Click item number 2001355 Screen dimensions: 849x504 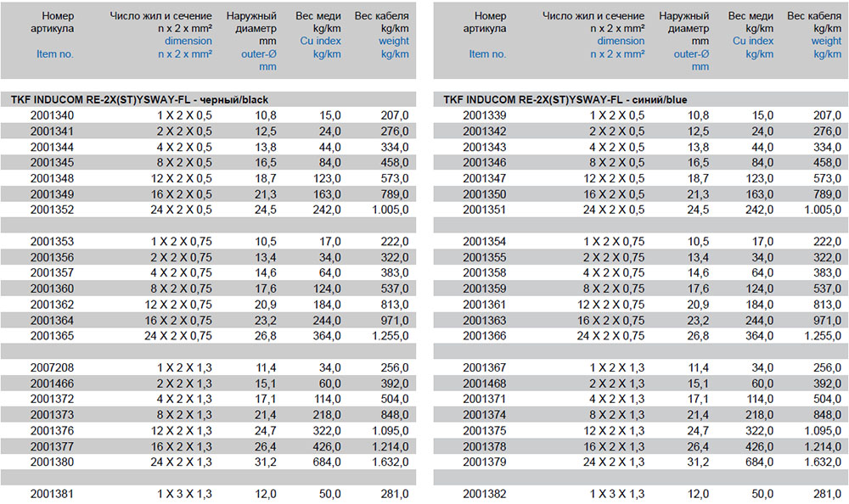click(485, 257)
